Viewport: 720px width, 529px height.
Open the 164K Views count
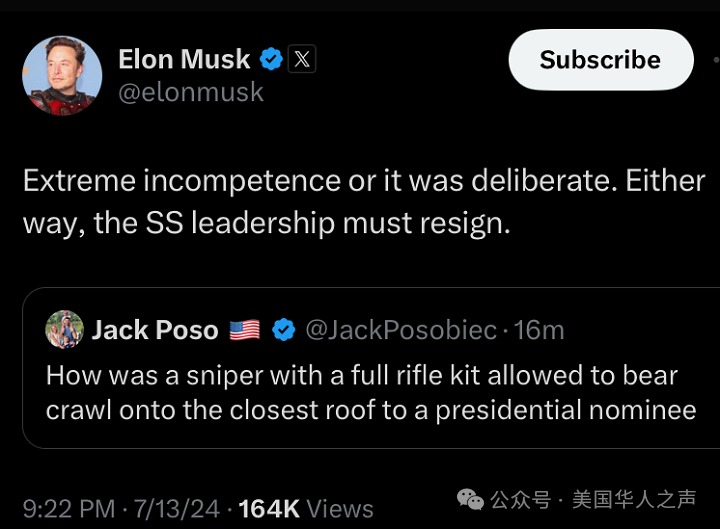(306, 509)
